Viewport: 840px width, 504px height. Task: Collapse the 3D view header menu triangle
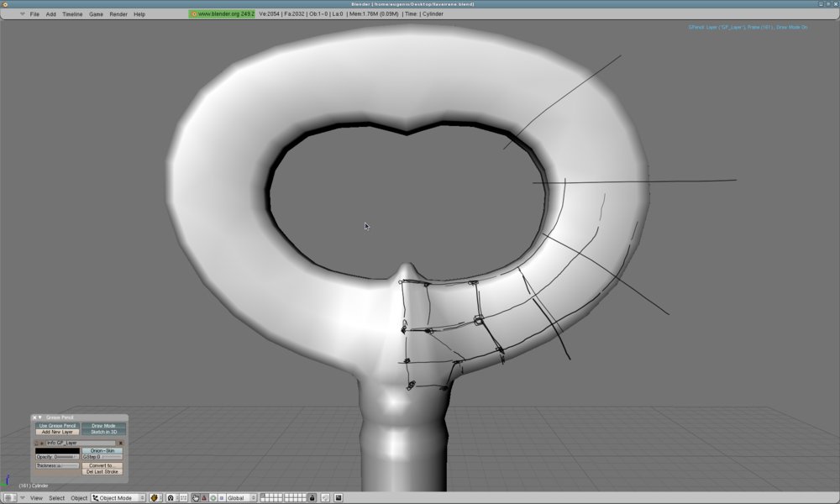tap(23, 497)
